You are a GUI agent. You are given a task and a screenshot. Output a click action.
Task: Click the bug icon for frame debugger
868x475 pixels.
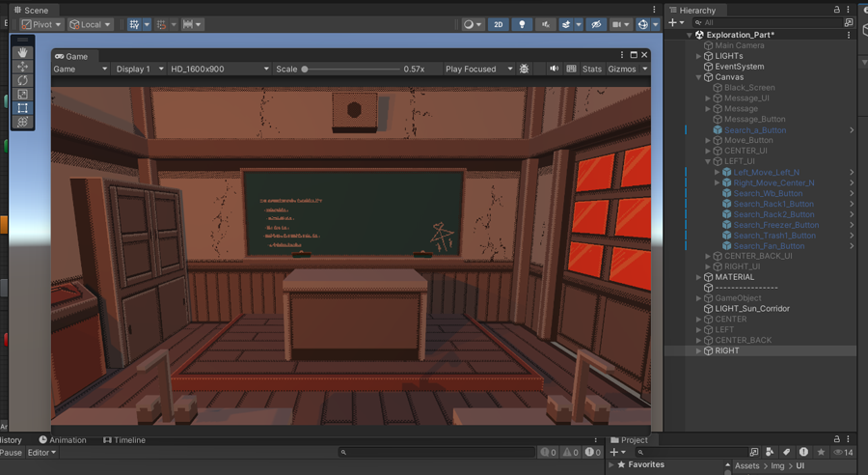[x=525, y=70]
